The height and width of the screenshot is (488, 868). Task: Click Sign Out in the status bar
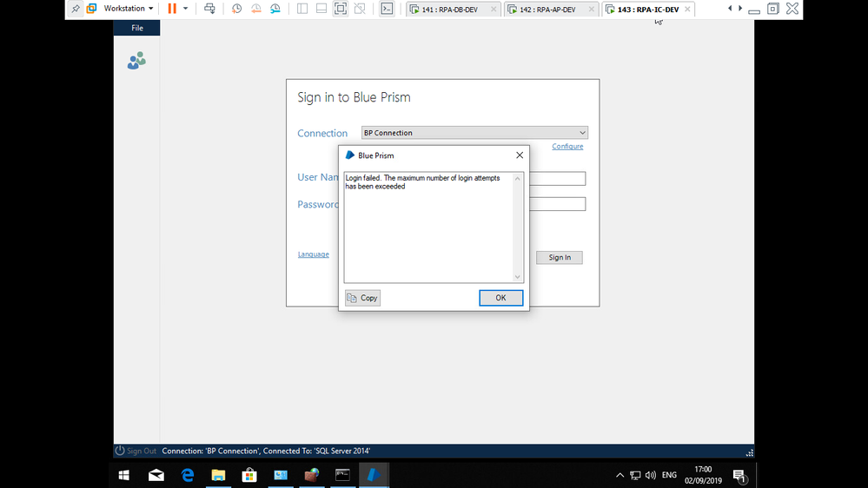[x=136, y=451]
